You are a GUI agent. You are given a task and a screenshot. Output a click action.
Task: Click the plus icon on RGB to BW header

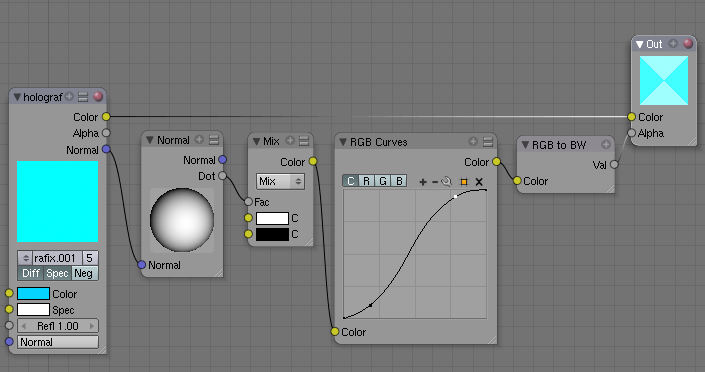[606, 144]
